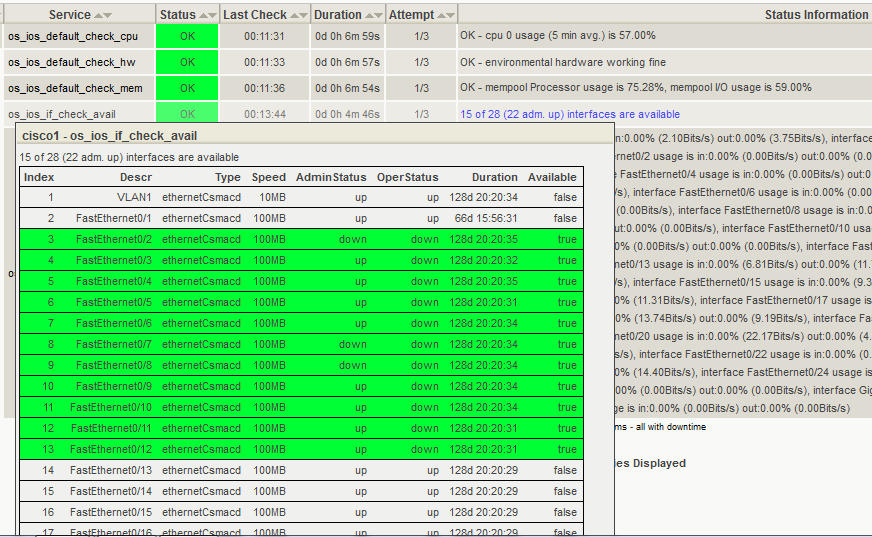This screenshot has width=872, height=537.
Task: Click the popup's Available column header
Action: (552, 177)
